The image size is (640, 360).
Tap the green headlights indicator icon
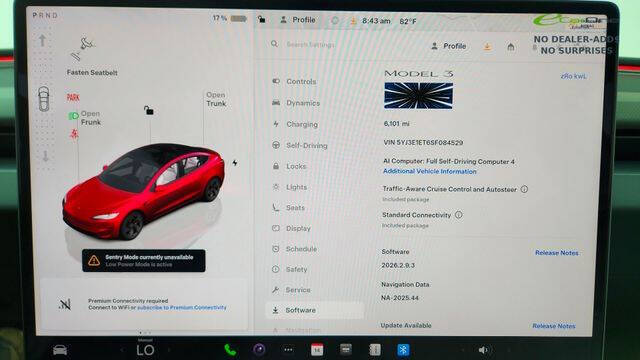pyautogui.click(x=73, y=116)
